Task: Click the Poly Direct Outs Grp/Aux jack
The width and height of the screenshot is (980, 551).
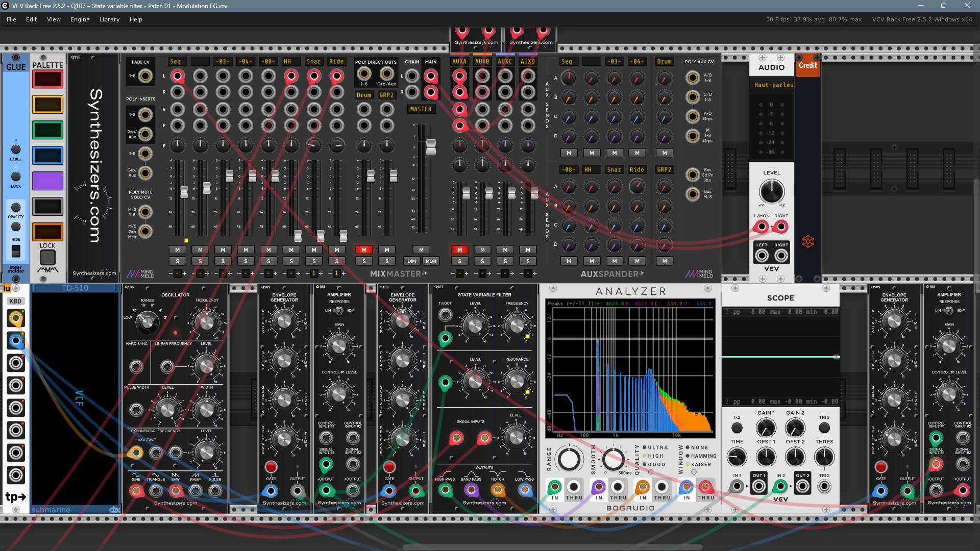Action: tap(386, 73)
